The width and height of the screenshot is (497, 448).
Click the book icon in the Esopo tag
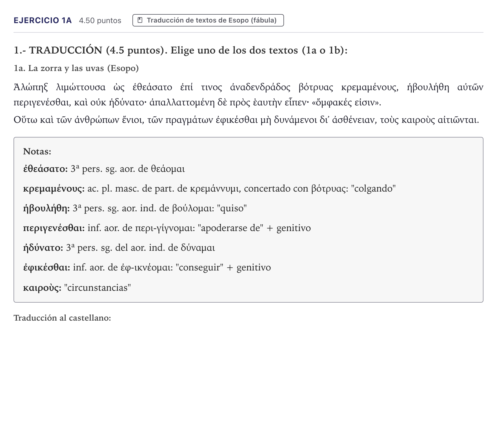click(x=140, y=20)
